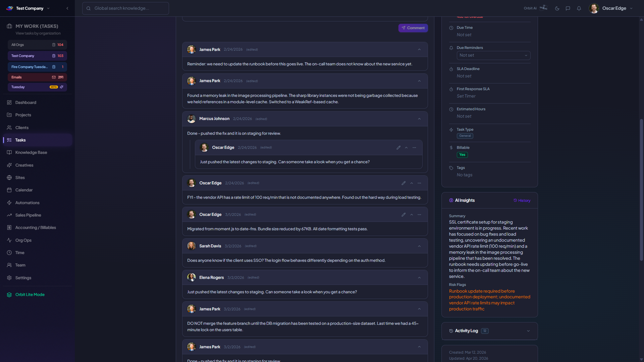Click Due Time Not set value

464,35
